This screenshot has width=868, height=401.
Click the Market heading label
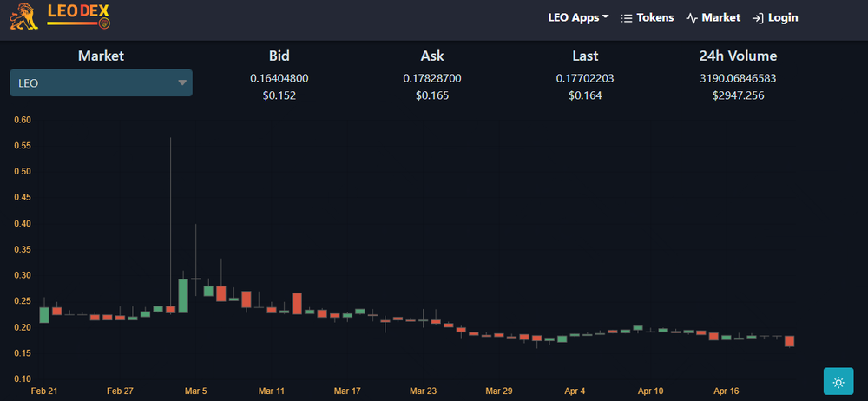click(x=101, y=56)
